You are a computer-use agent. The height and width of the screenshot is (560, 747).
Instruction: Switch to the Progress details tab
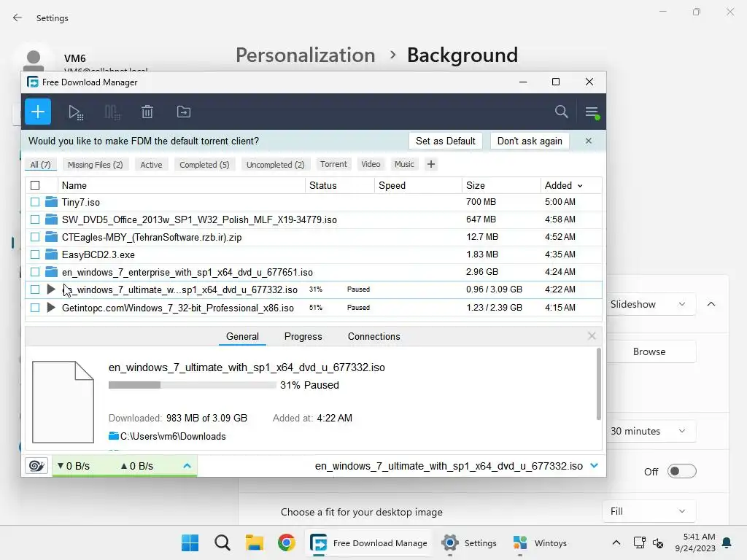point(303,337)
